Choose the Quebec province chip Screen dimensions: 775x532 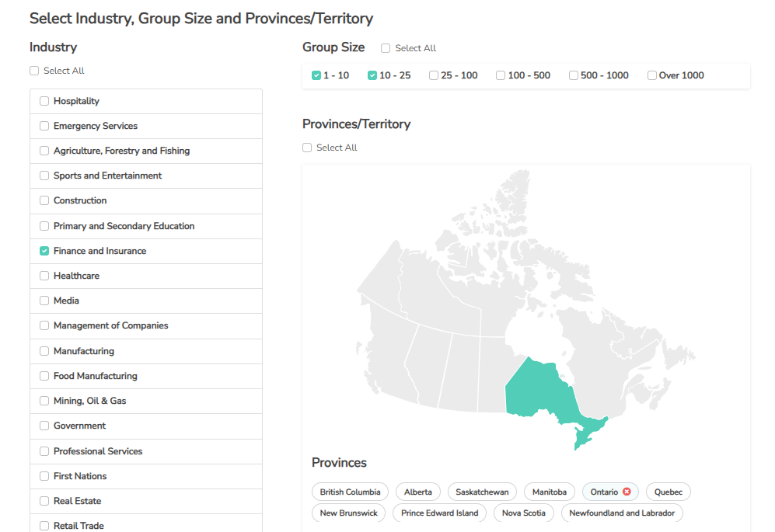669,492
